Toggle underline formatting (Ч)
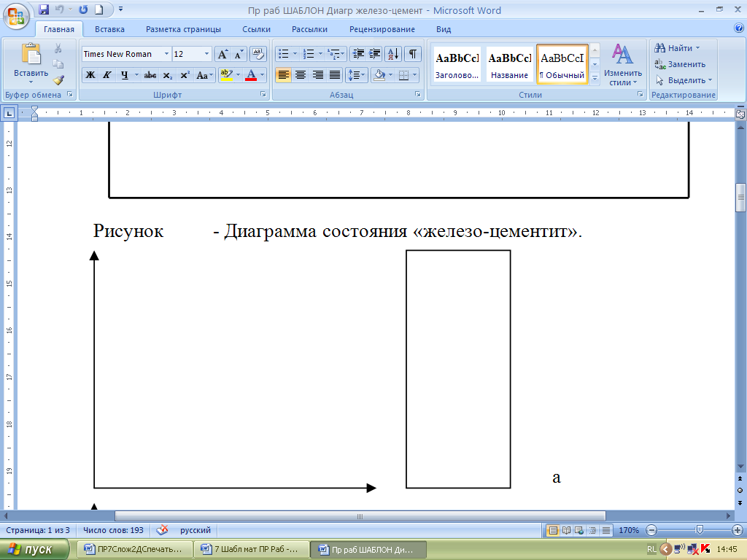 (x=124, y=75)
